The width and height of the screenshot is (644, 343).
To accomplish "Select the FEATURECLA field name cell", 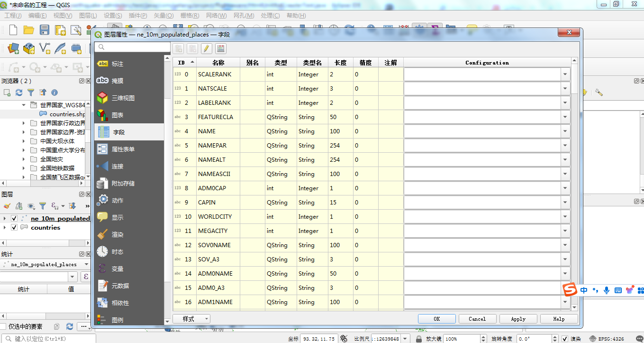I will click(218, 117).
